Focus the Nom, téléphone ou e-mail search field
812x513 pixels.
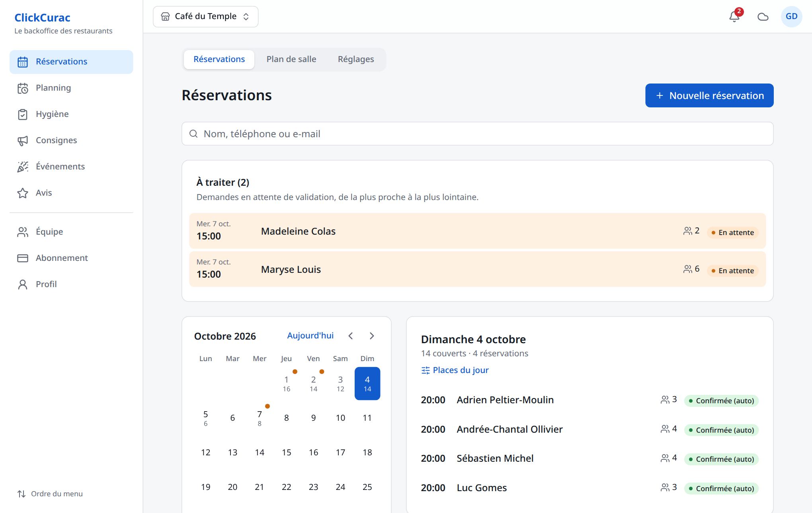477,134
